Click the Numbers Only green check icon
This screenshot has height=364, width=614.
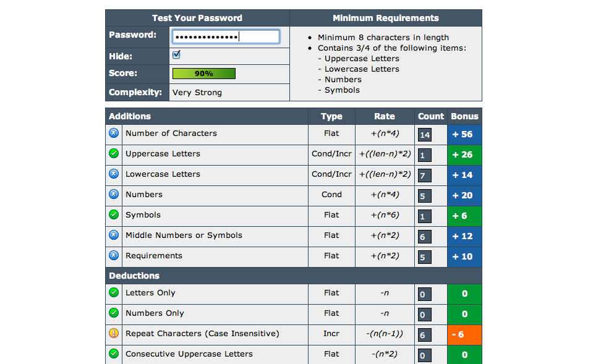click(x=114, y=313)
